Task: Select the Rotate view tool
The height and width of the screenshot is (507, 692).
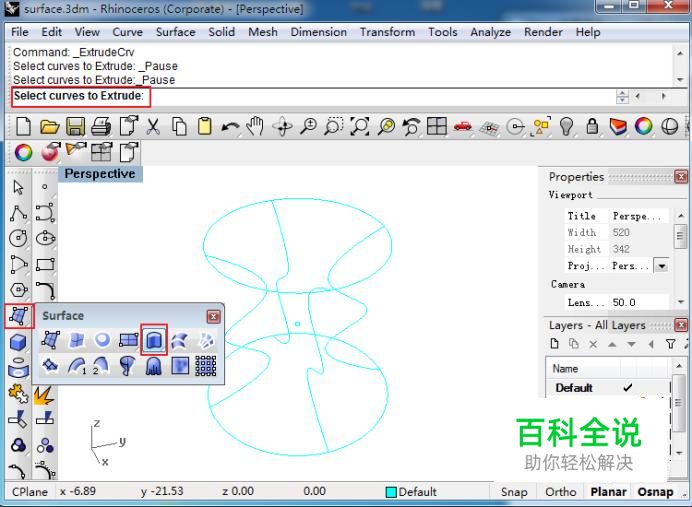Action: point(282,127)
